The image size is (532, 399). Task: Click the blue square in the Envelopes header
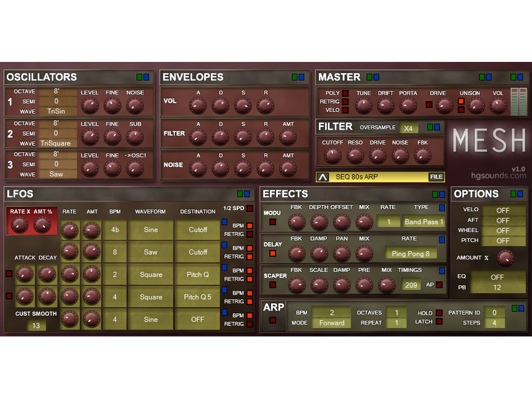pos(301,78)
